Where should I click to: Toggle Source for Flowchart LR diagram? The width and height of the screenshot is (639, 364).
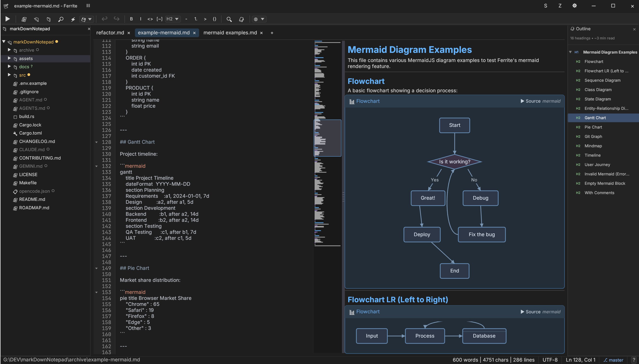coord(530,312)
